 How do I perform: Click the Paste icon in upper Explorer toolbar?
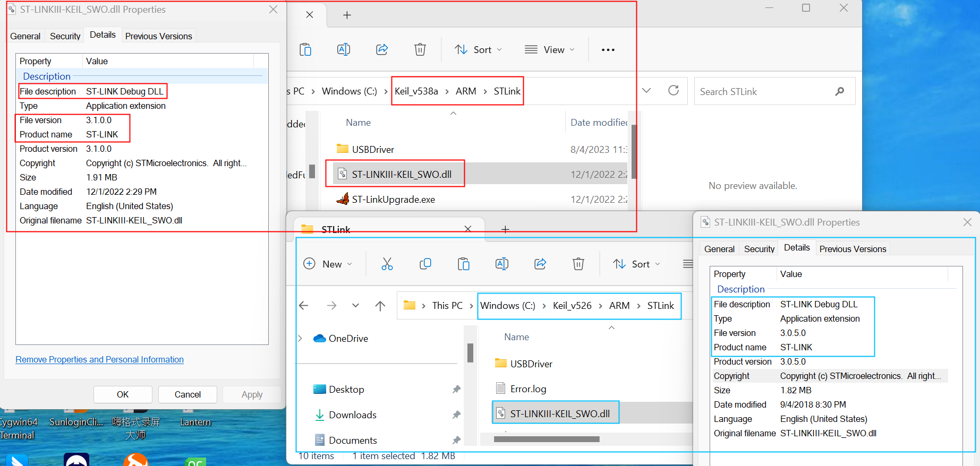[x=305, y=49]
